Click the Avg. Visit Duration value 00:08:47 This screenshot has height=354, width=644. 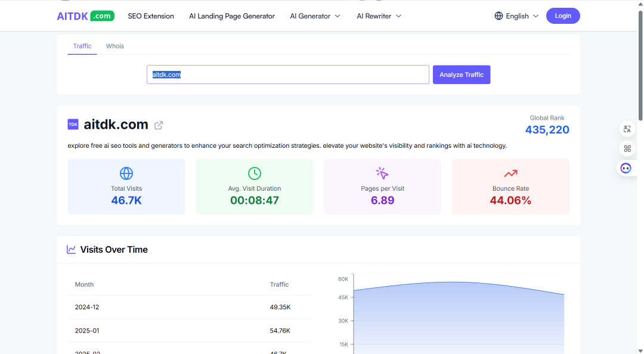255,200
